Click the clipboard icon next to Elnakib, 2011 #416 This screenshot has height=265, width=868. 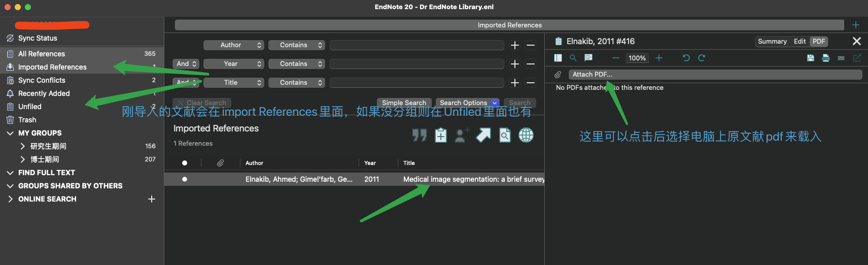[559, 42]
